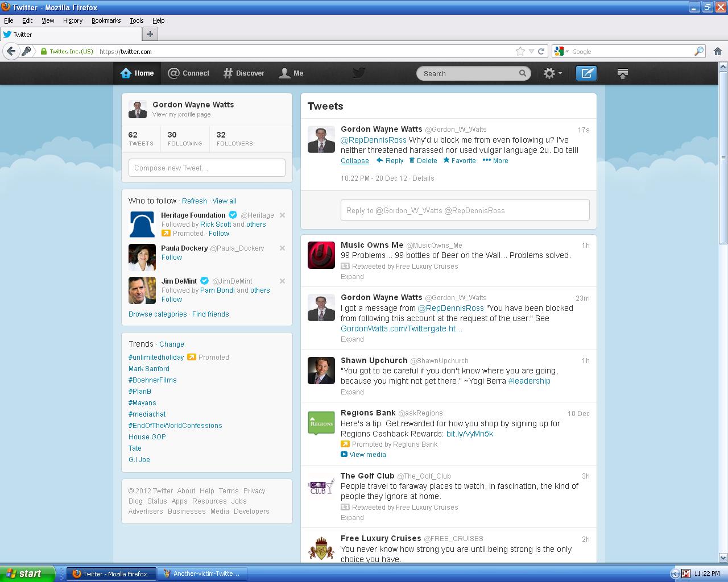
Task: Open the Bookmarks menu
Action: point(106,20)
